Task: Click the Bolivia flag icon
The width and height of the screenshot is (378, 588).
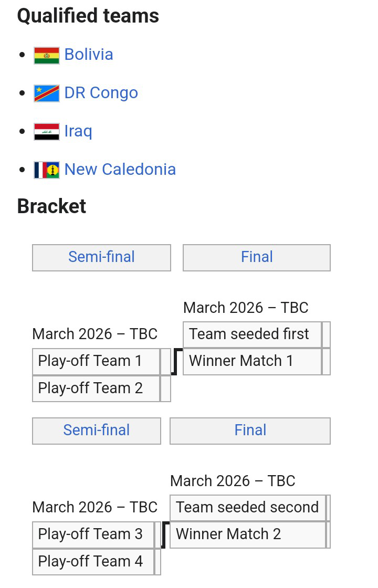Action: point(47,55)
